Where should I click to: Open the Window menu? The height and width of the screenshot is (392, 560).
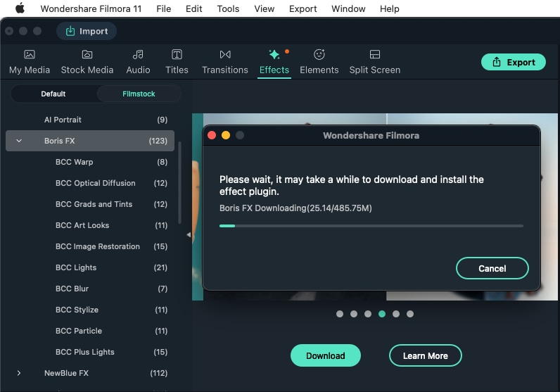348,8
